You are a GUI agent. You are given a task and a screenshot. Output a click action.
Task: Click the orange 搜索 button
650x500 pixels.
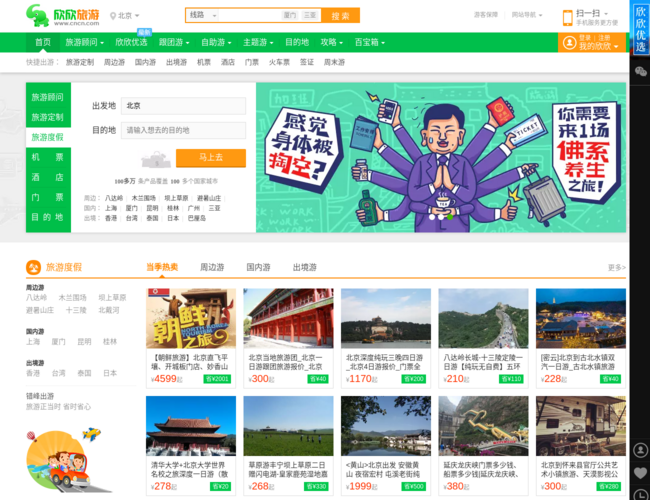click(340, 16)
